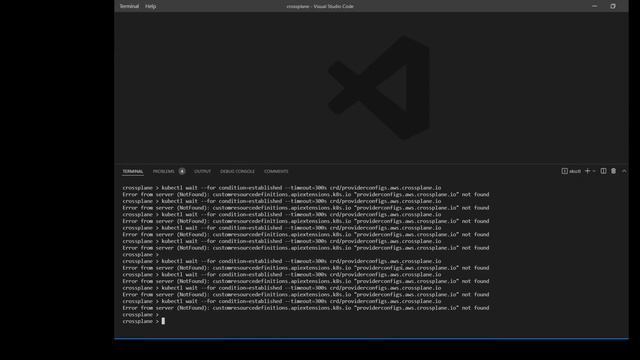The height and width of the screenshot is (360, 640).
Task: Open the launch profile dropdown arrow
Action: coord(594,171)
